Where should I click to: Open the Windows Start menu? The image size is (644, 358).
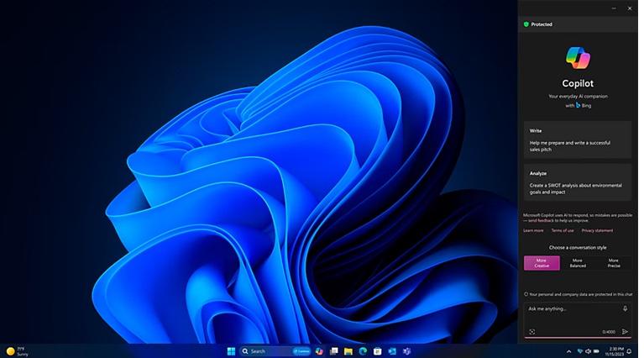(231, 351)
